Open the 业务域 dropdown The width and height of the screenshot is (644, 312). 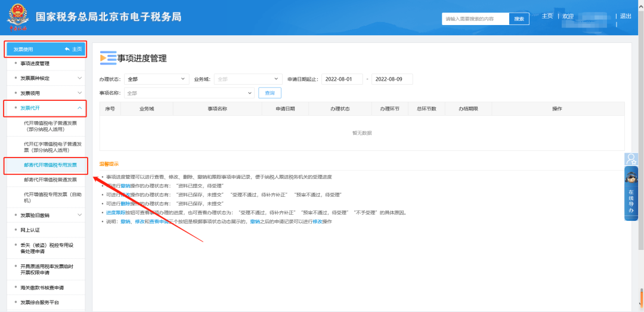tap(247, 79)
